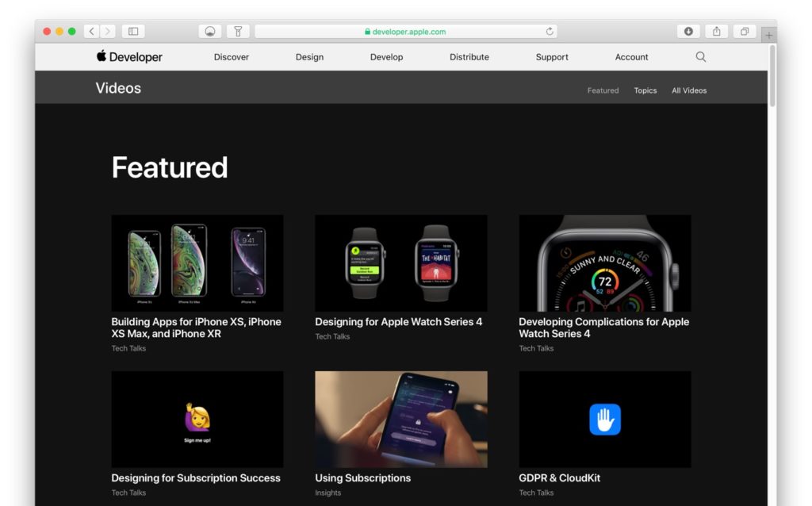
Task: Open the Apple Developer home via Apple logo
Action: [x=100, y=56]
